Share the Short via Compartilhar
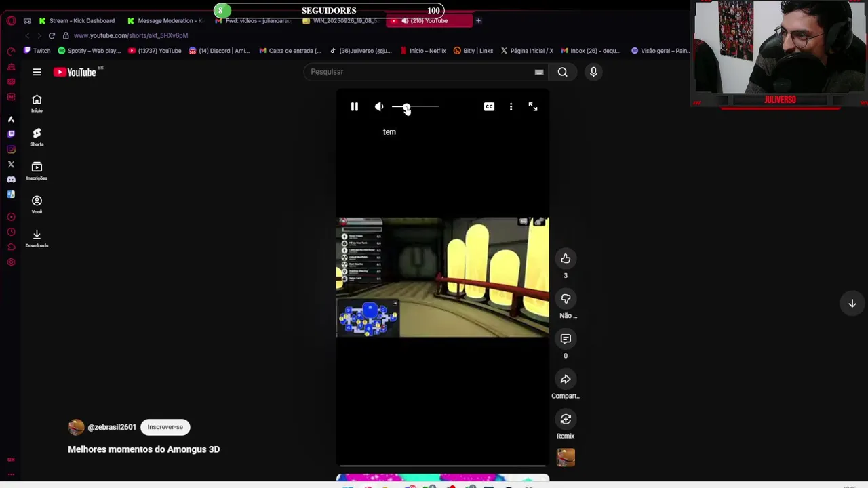This screenshot has width=868, height=488. (x=566, y=379)
